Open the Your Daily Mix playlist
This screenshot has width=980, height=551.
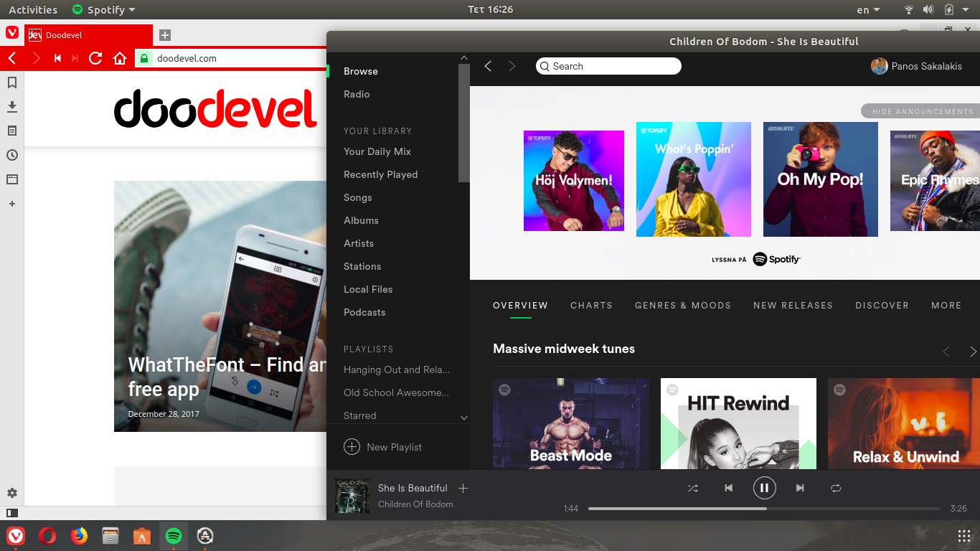point(377,151)
